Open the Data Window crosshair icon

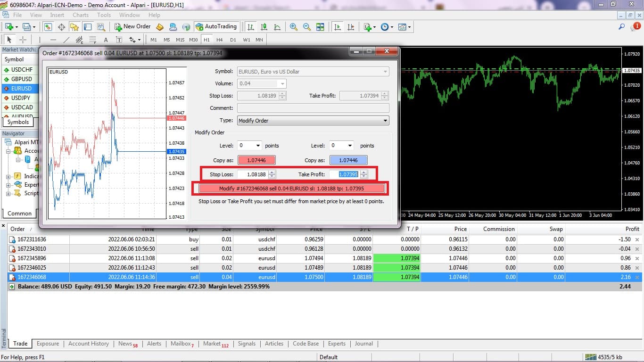click(x=61, y=27)
